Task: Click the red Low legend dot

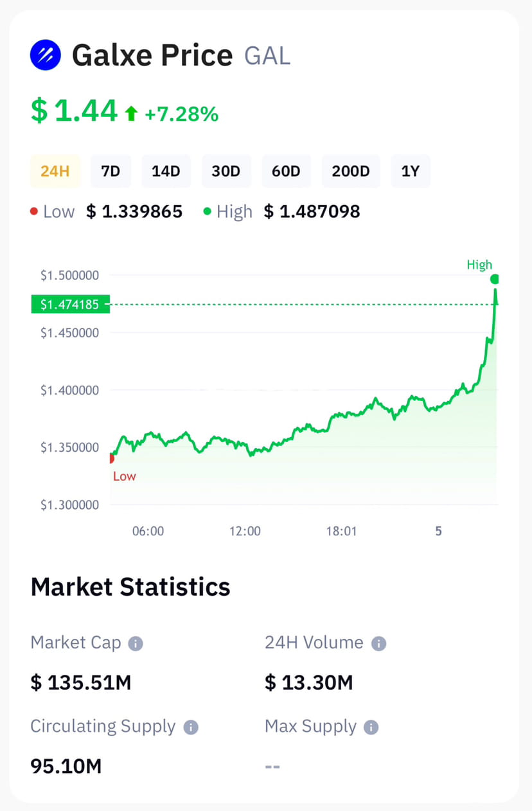Action: 34,211
